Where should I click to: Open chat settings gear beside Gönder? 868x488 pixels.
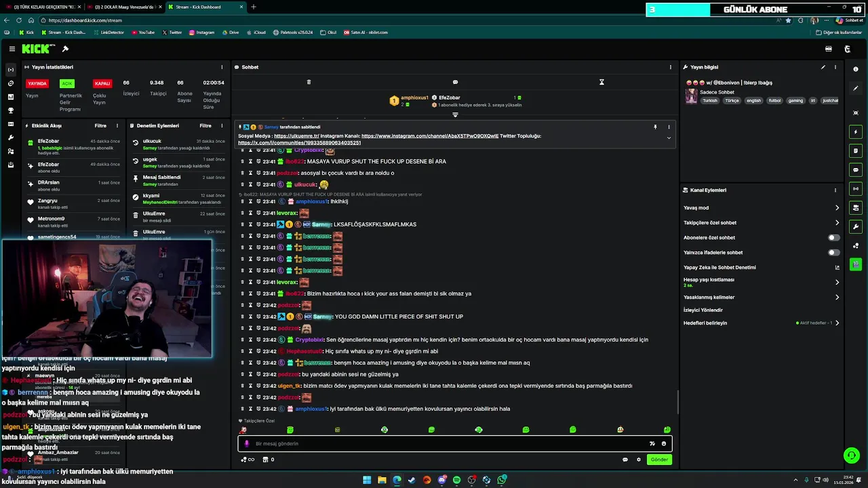pyautogui.click(x=638, y=460)
